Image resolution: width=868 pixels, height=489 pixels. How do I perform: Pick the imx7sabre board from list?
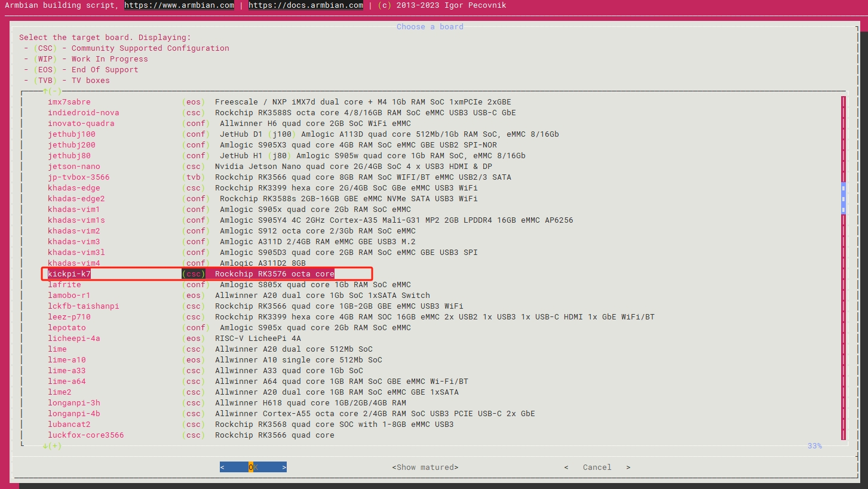(69, 102)
